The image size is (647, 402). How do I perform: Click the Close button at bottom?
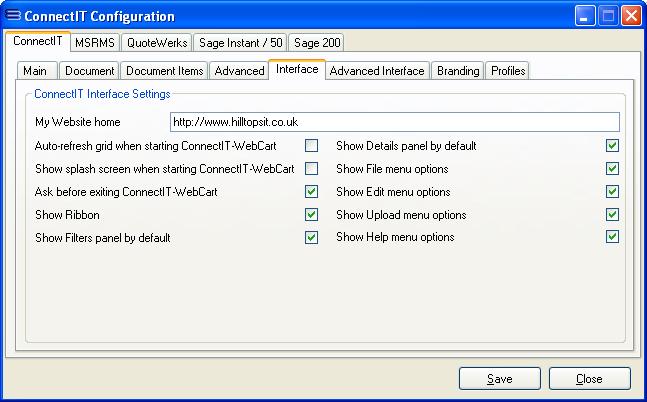tap(589, 379)
